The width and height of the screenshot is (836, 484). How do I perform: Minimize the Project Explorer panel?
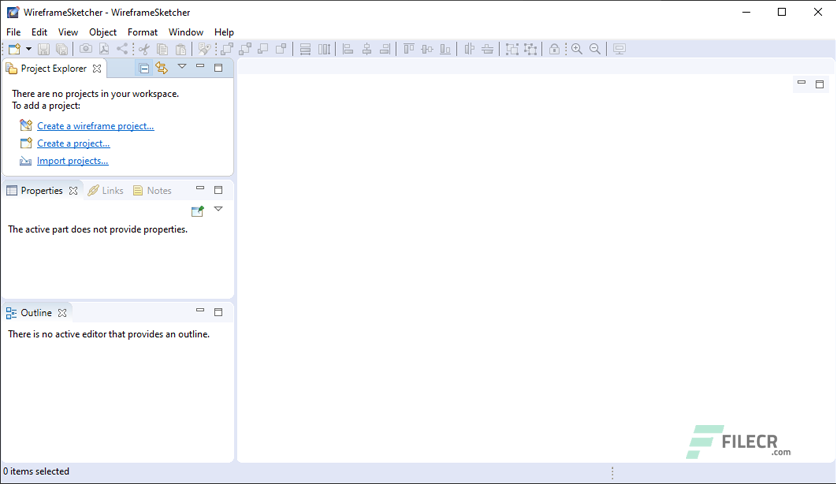coord(200,66)
